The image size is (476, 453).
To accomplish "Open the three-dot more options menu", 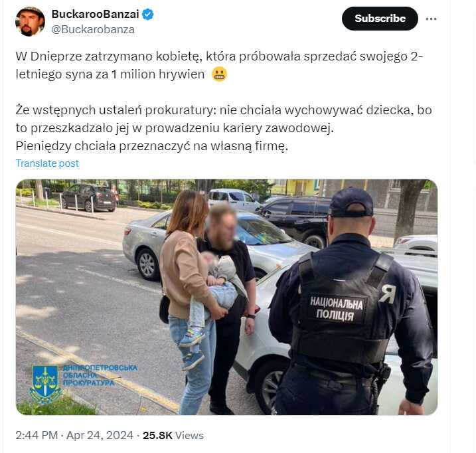I will coord(431,19).
